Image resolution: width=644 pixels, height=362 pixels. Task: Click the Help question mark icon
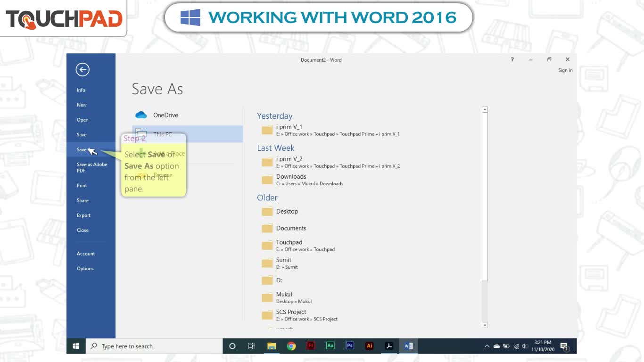(512, 59)
